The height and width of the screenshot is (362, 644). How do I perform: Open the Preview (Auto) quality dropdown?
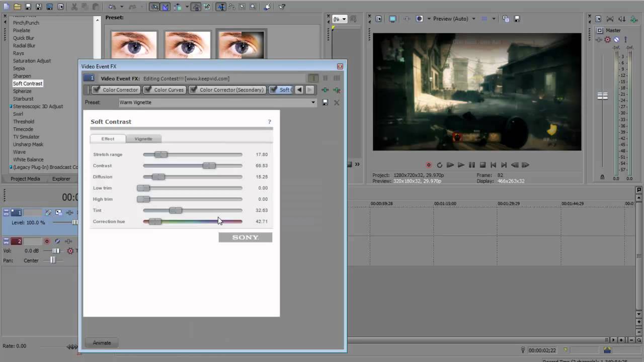(473, 19)
